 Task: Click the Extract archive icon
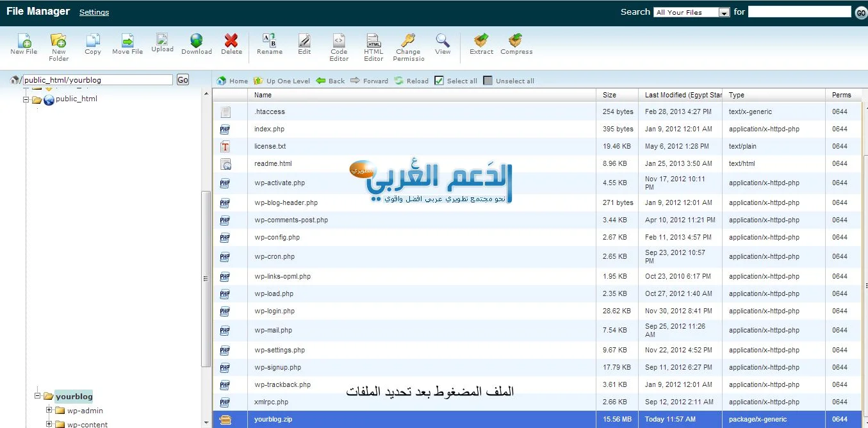pyautogui.click(x=481, y=42)
